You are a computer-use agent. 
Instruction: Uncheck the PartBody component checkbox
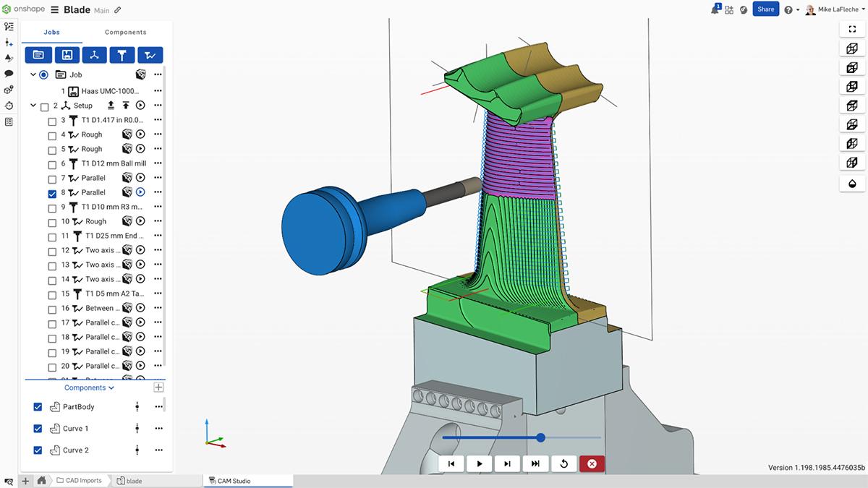point(38,407)
